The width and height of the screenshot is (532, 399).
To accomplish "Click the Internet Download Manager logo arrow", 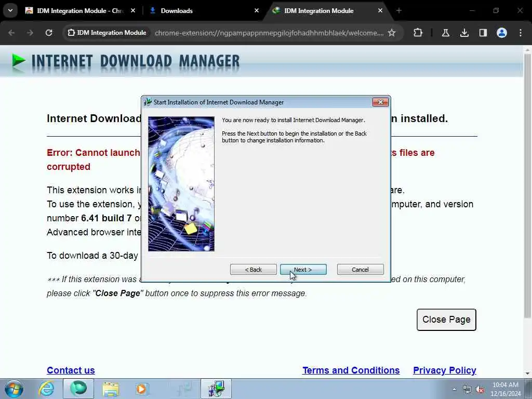I will click(18, 61).
